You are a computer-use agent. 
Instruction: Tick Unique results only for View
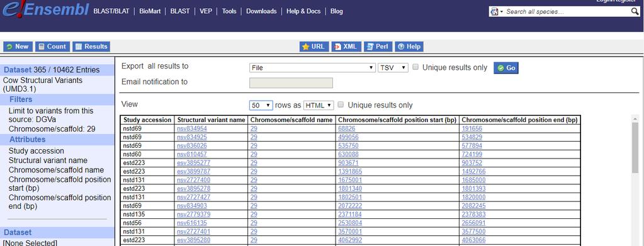click(341, 105)
